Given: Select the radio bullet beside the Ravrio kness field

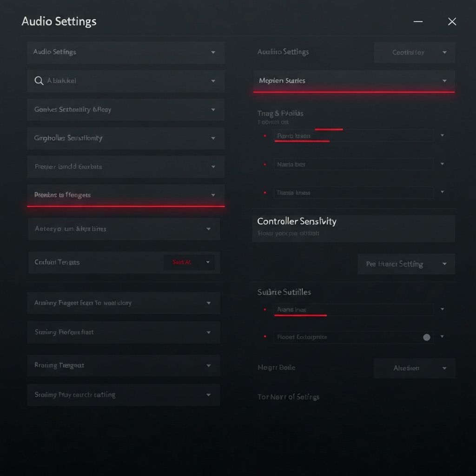Looking at the screenshot, I should point(265,135).
